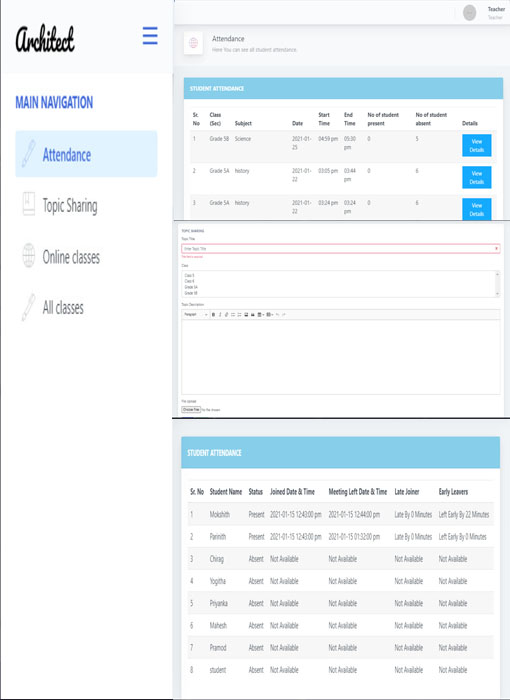This screenshot has height=700, width=510.
Task: Click the Architect logo
Action: pos(45,38)
